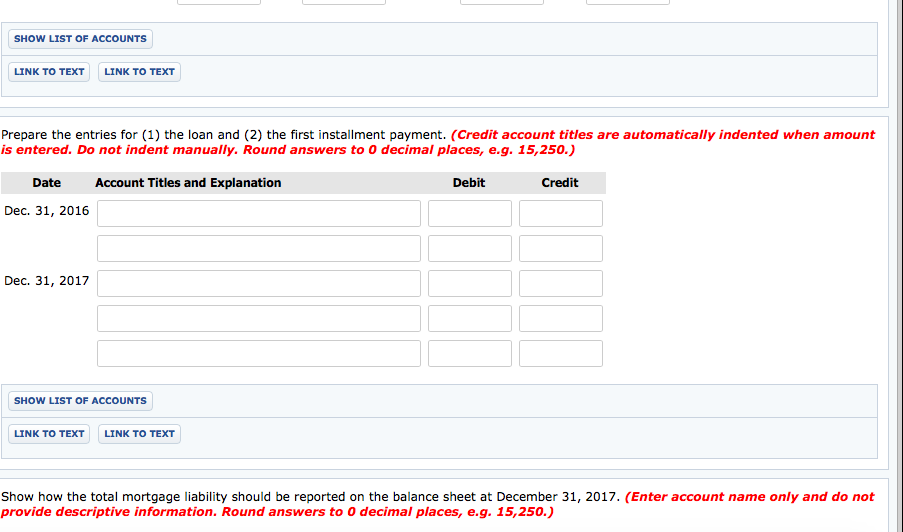Select the Account Titles and Explanation header
Viewport: 903px width, 532px height.
[188, 183]
